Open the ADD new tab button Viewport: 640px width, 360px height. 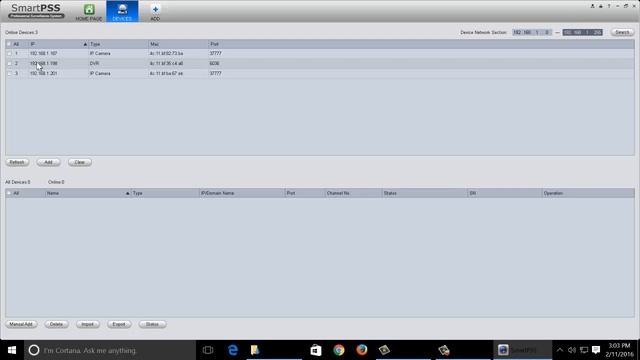(x=155, y=11)
